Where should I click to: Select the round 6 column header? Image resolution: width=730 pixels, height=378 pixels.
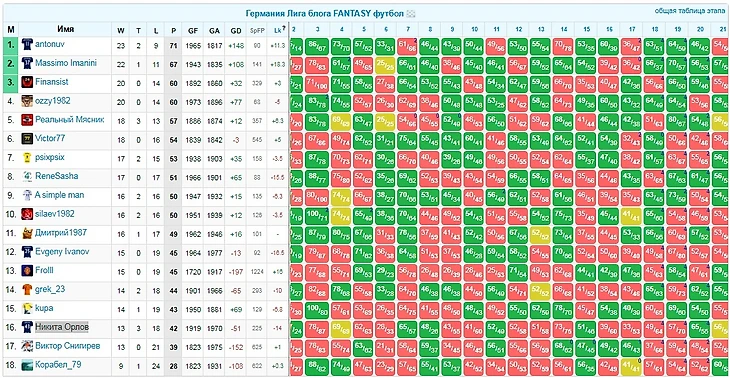coord(385,29)
